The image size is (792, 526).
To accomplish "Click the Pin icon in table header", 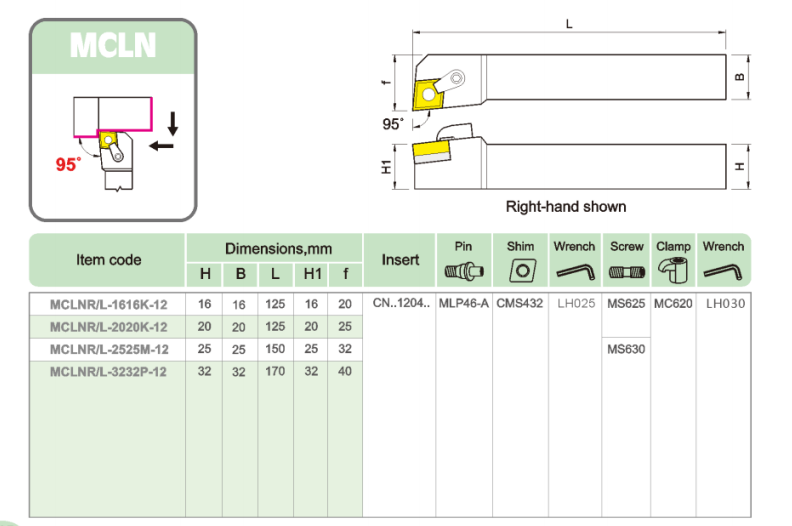I will coord(463,271).
